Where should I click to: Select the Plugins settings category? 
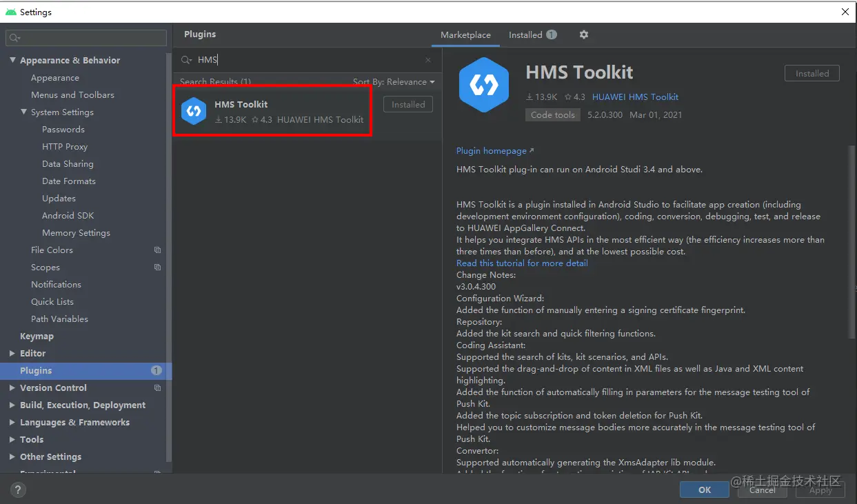tap(86, 371)
